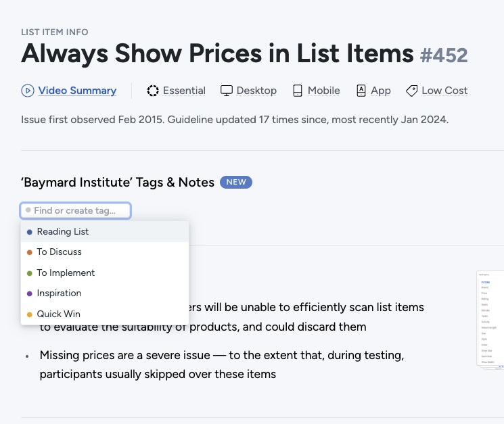Click the Mobile phone icon

(298, 91)
